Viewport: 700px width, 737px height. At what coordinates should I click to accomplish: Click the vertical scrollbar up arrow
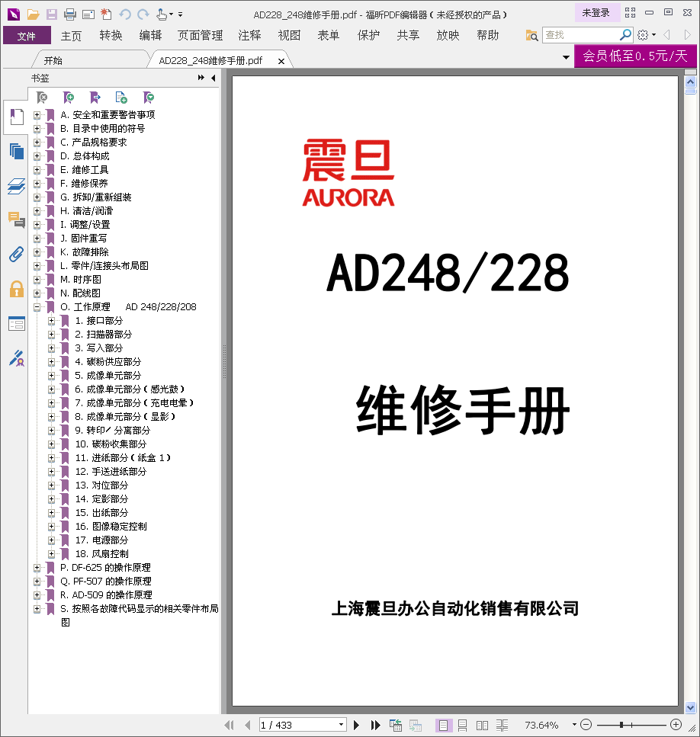pyautogui.click(x=690, y=82)
